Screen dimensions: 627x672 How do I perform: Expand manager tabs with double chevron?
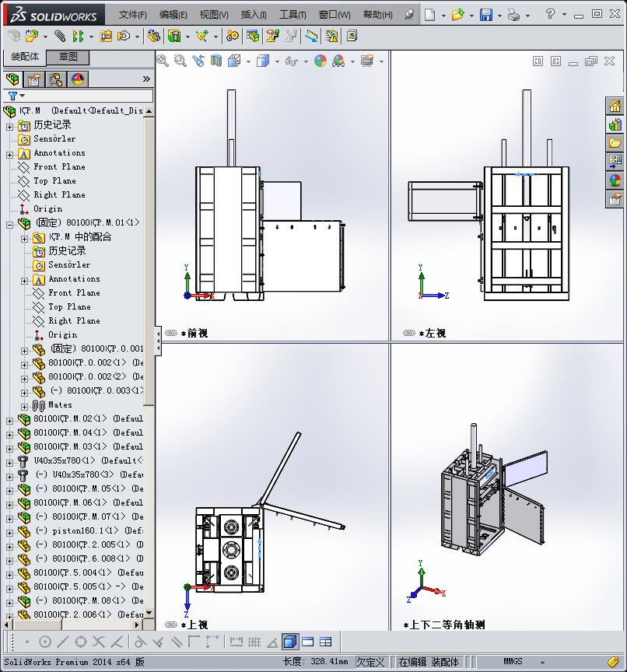(x=146, y=79)
